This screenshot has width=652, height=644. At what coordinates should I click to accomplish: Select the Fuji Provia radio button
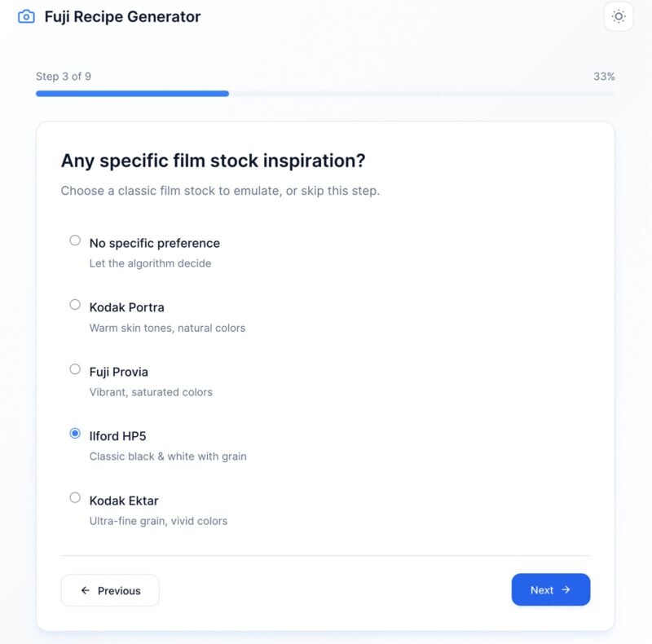point(75,369)
